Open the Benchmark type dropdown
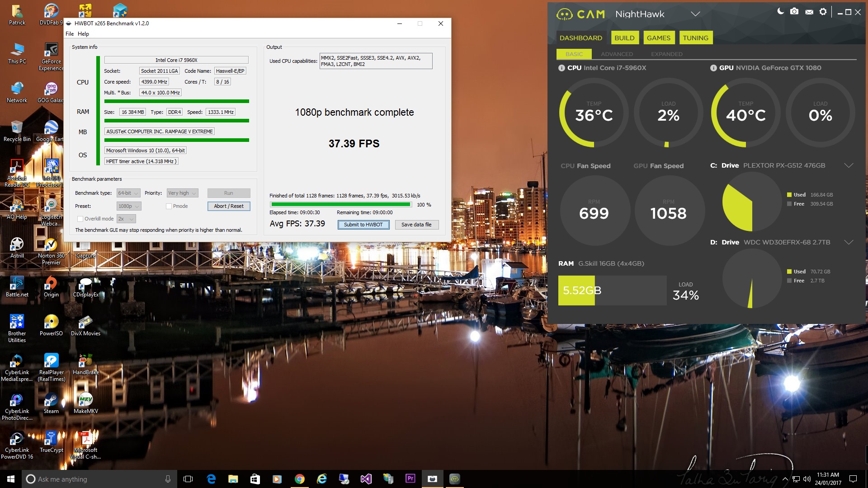This screenshot has height=488, width=868. pos(128,193)
